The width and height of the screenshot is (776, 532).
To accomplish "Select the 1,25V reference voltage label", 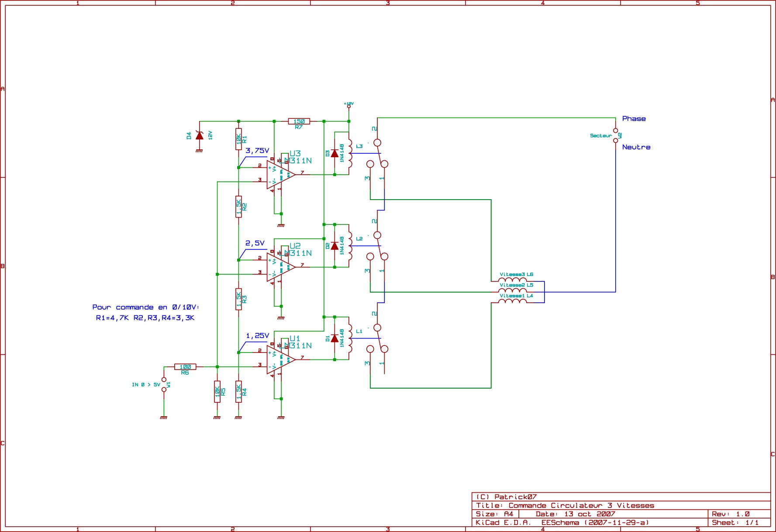I will coord(257,336).
